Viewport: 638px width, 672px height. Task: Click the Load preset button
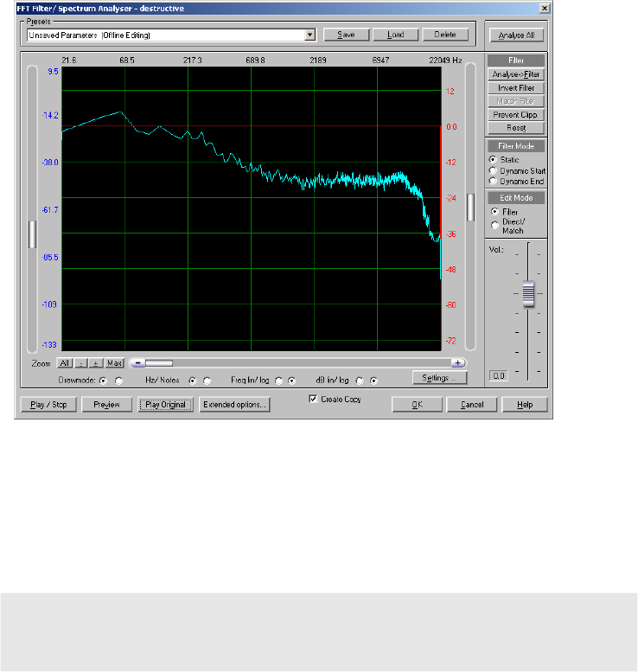point(395,35)
